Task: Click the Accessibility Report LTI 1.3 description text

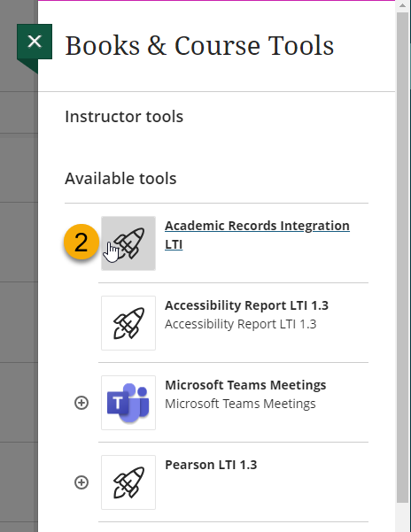Action: [241, 324]
